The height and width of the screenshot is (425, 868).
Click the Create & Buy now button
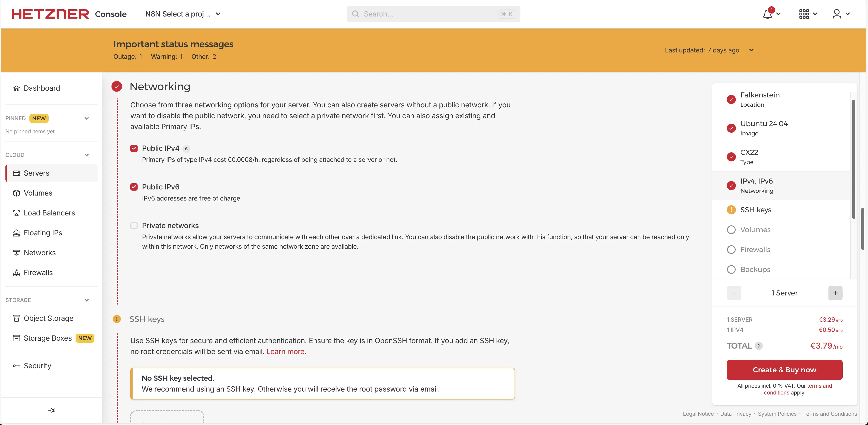click(x=784, y=370)
